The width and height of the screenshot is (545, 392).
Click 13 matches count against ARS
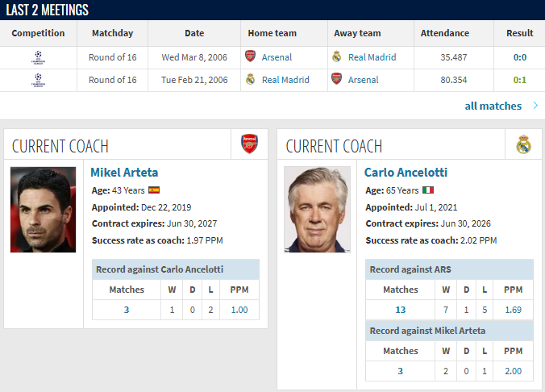tap(400, 309)
